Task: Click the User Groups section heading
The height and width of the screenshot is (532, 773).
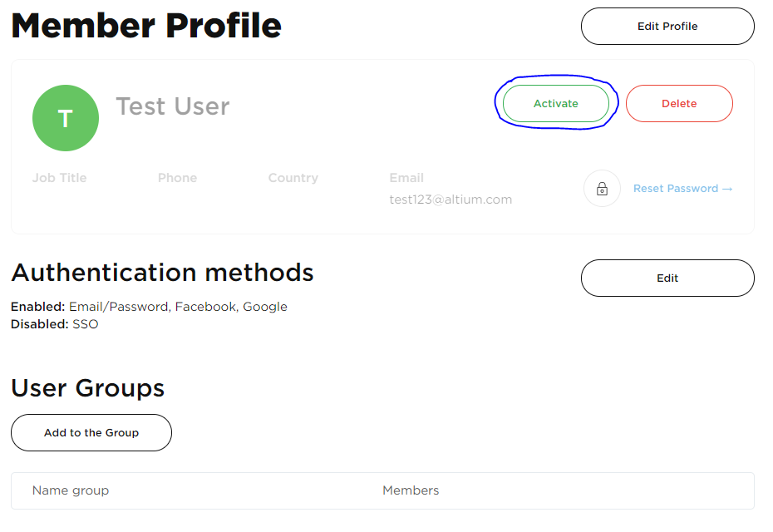Action: 87,388
